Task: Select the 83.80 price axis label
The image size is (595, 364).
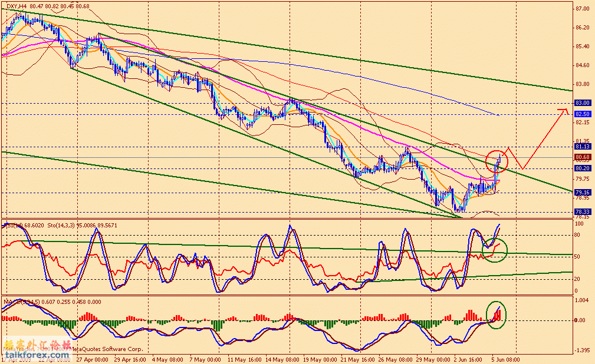Action: pyautogui.click(x=583, y=84)
